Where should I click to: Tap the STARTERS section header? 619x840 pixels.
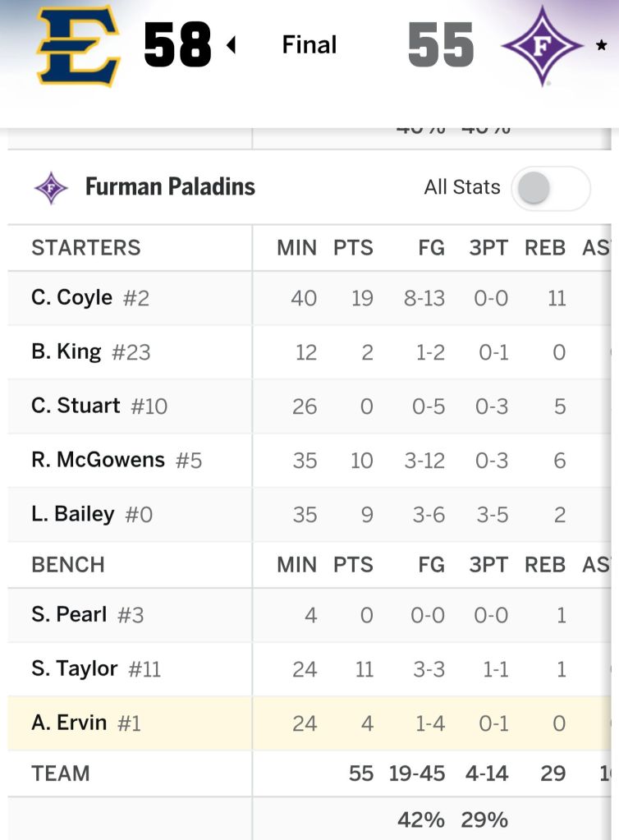(85, 248)
